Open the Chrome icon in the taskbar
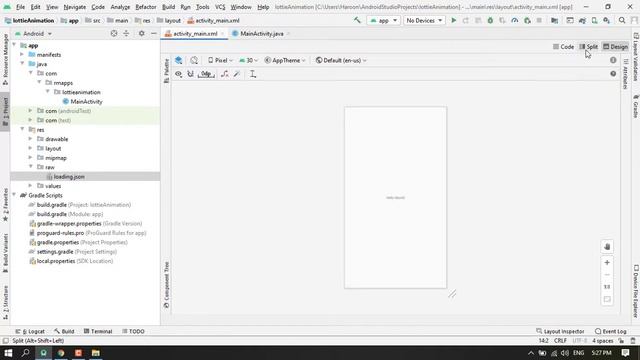This screenshot has width=640, height=360. pos(61,353)
